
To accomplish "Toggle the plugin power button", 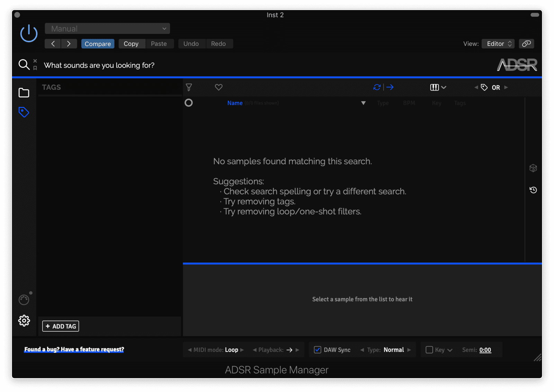I will (29, 34).
